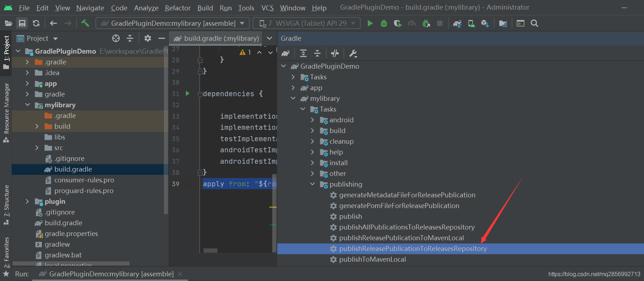Image resolution: width=644 pixels, height=281 pixels.
Task: Select gradle.properties file in Project tree
Action: coord(71,233)
